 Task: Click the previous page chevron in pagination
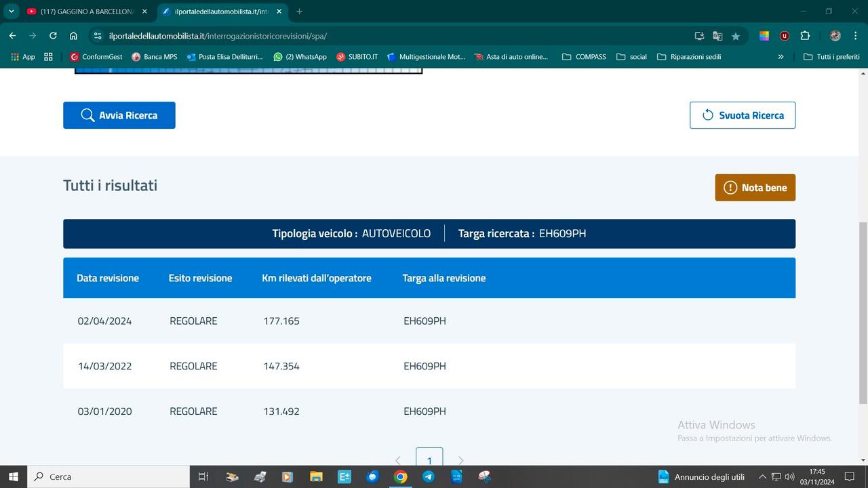[x=398, y=460]
